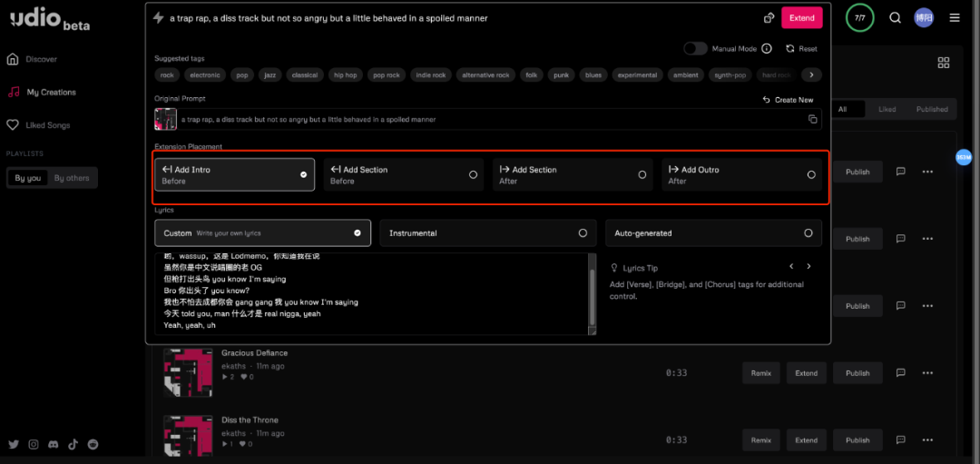Click the lyrics text box scrollbar
This screenshot has width=980, height=464.
(x=593, y=294)
